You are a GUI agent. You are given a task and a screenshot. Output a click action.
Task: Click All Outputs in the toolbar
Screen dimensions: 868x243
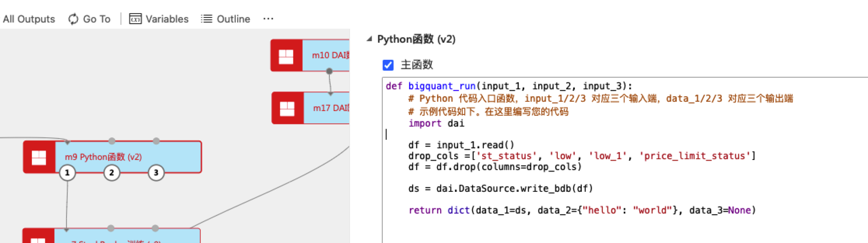click(29, 19)
